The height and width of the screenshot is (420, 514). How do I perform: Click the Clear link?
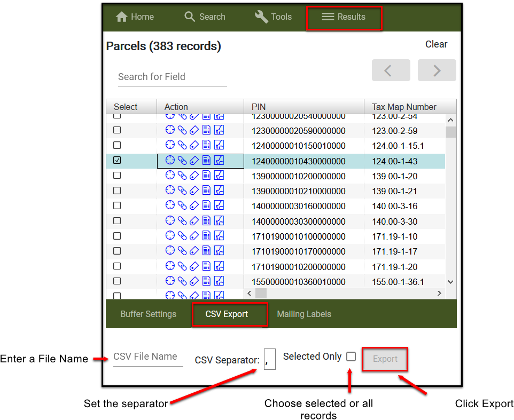click(x=436, y=44)
